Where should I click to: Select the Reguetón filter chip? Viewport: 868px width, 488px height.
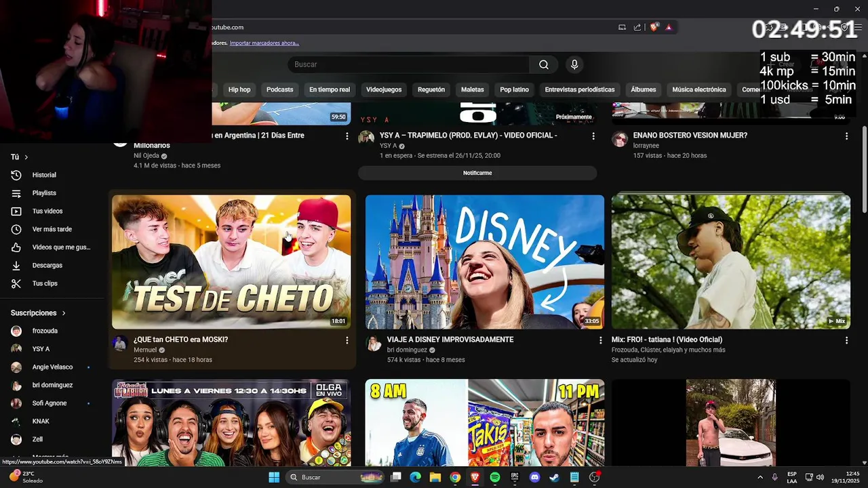tap(431, 89)
